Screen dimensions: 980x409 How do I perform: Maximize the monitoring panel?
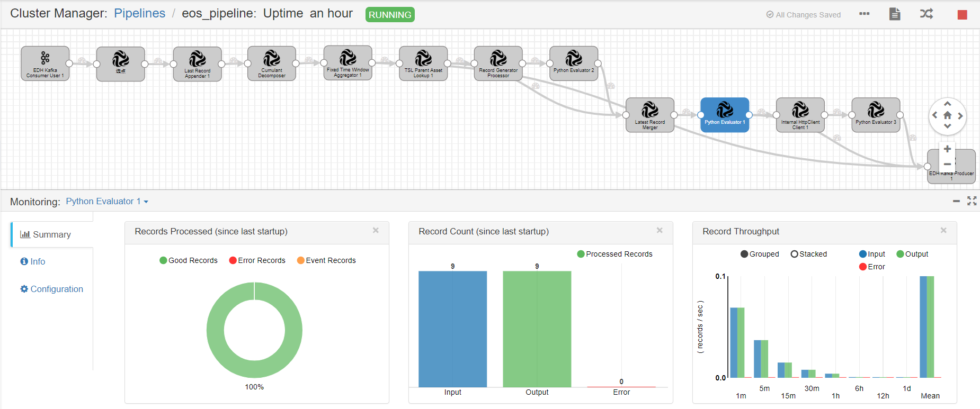[x=972, y=201]
